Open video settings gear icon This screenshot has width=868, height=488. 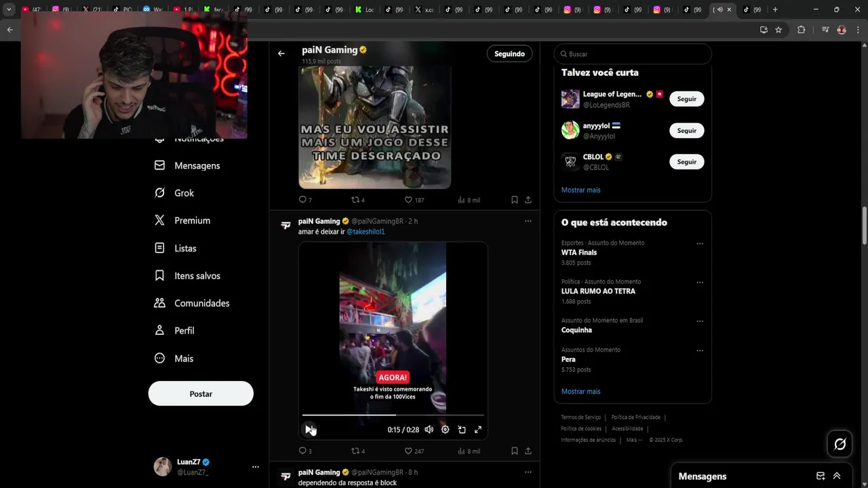[445, 430]
